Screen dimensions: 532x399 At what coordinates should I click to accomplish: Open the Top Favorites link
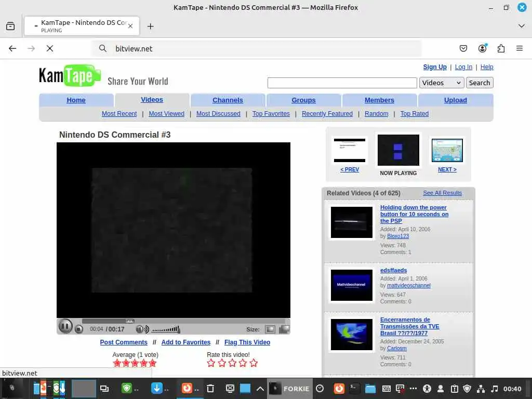(271, 114)
